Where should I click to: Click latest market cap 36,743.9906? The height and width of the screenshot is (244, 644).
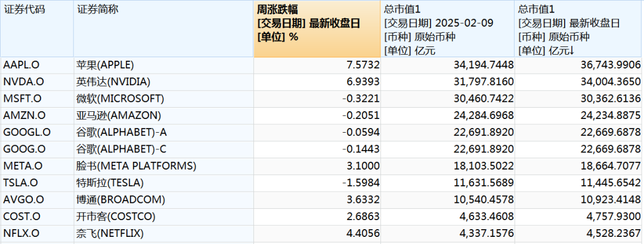tap(611, 65)
